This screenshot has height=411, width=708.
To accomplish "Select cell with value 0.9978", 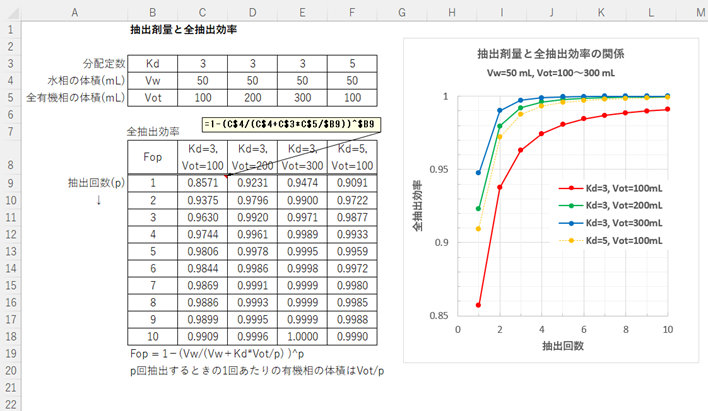I will pos(252,252).
